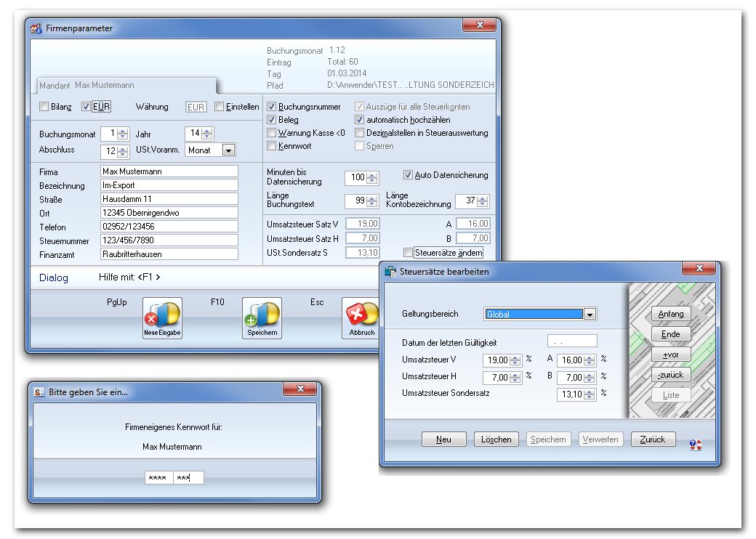
Task: Click the Speichern disk icon button
Action: pos(262,318)
